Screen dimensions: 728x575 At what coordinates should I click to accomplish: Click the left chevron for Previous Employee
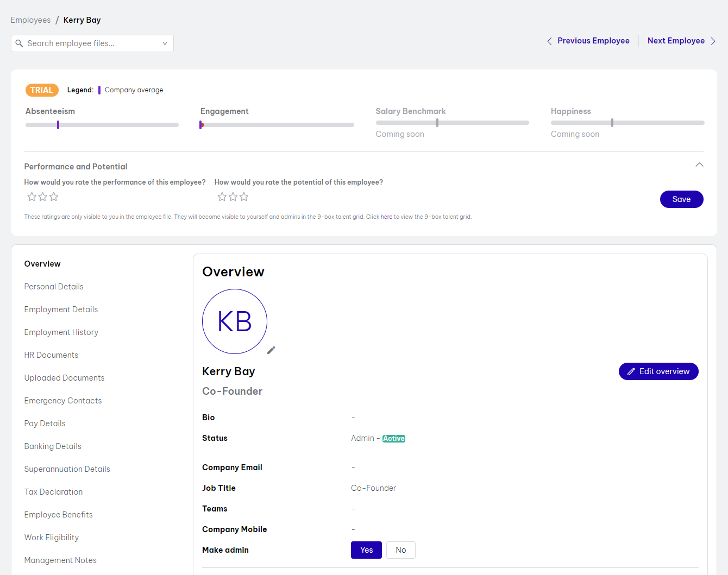pyautogui.click(x=549, y=41)
